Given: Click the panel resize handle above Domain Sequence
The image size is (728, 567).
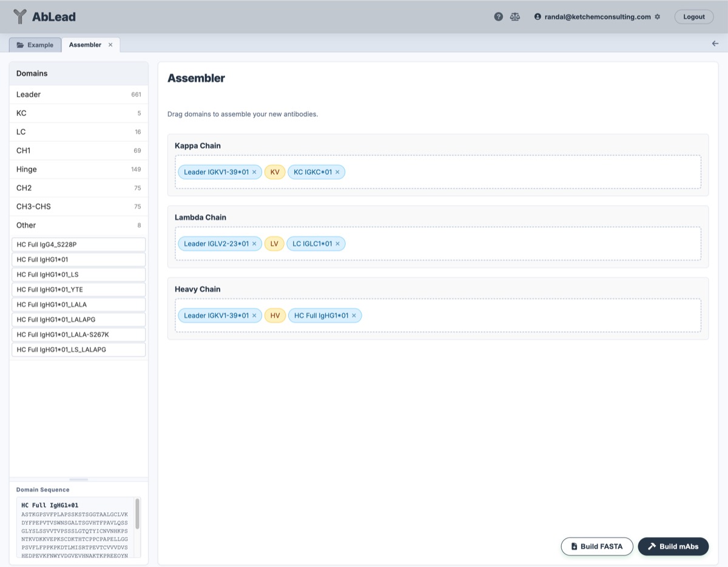Looking at the screenshot, I should point(79,480).
